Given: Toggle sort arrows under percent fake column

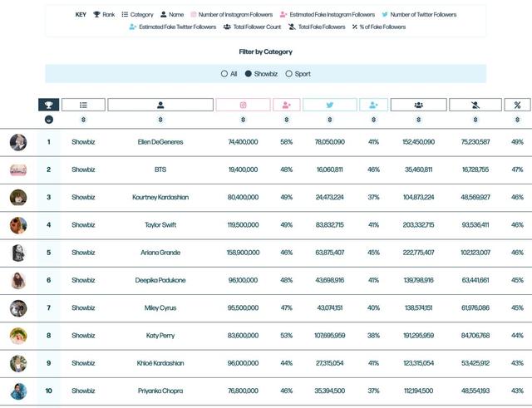Looking at the screenshot, I should 517,120.
